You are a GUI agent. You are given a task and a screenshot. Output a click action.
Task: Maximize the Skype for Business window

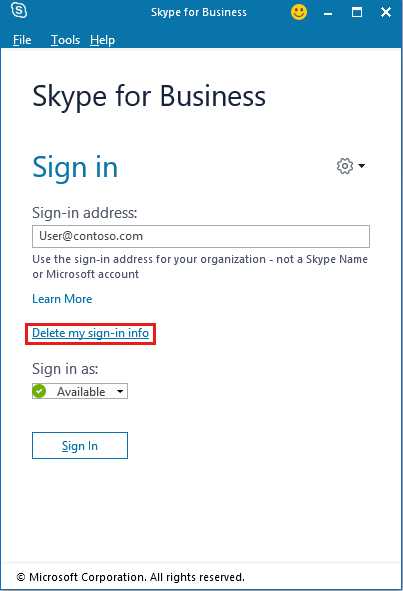click(357, 12)
